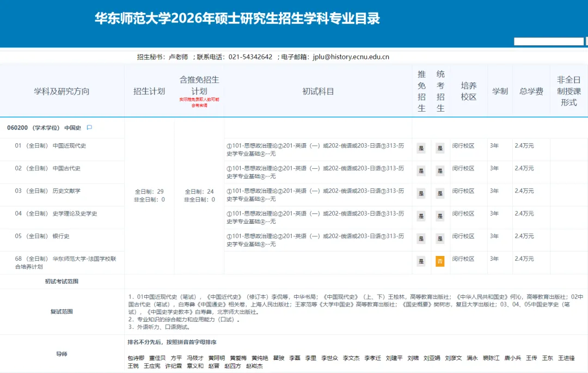Click the 学科及研究方向 column header

(62, 91)
